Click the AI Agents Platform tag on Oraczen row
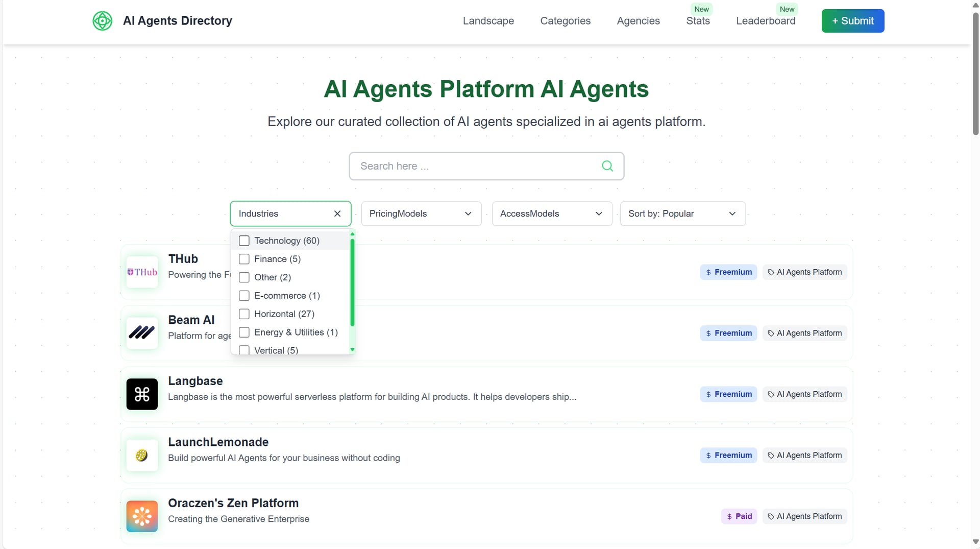The width and height of the screenshot is (980, 549). (804, 516)
